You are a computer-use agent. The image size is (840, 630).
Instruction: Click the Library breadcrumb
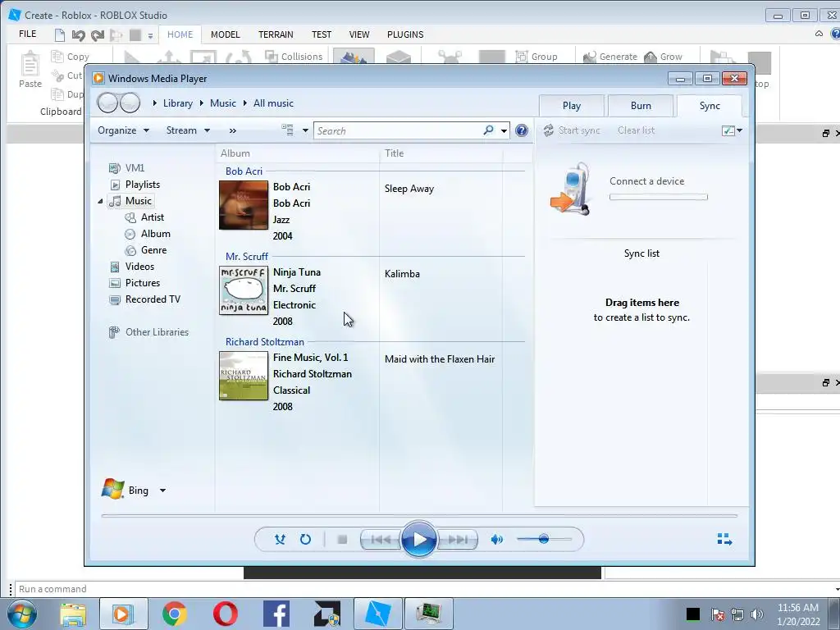[178, 103]
